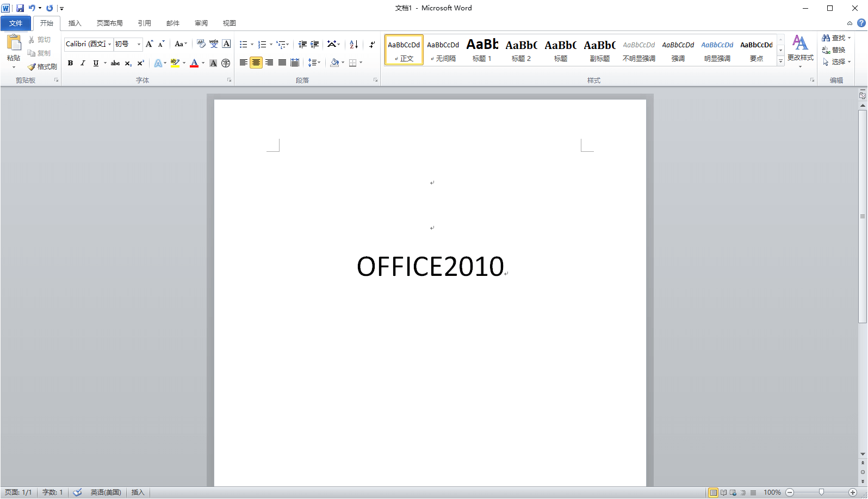868x499 pixels.
Task: Click the multilevel list icon
Action: pos(281,45)
